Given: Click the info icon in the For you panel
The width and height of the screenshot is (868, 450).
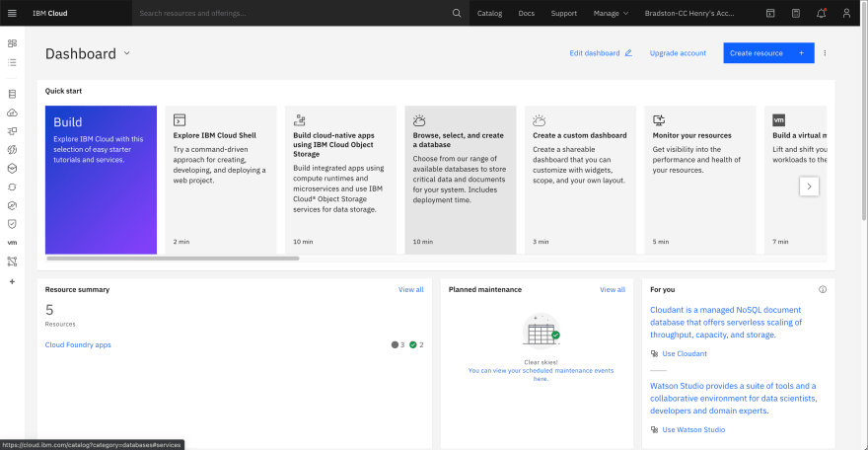Looking at the screenshot, I should pos(823,289).
